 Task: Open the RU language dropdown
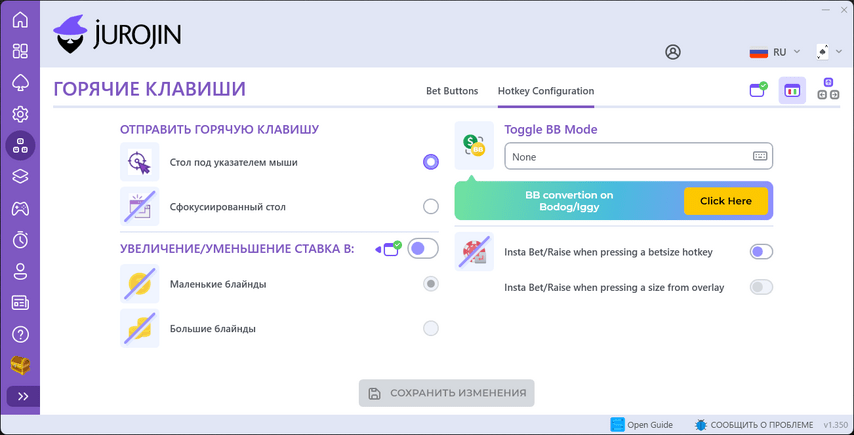[x=774, y=52]
